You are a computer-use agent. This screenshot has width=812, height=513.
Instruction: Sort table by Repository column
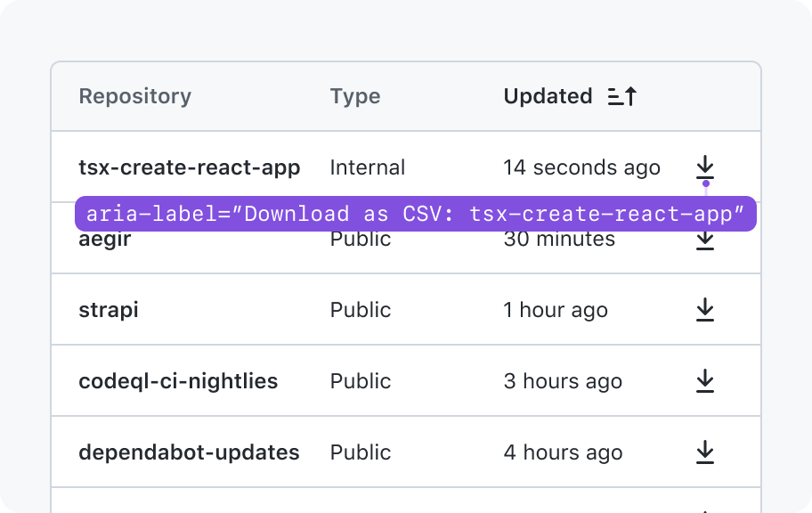(x=135, y=96)
